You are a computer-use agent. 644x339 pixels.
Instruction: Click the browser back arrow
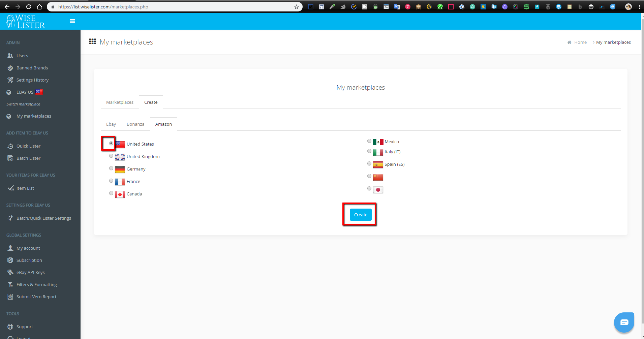(x=7, y=7)
